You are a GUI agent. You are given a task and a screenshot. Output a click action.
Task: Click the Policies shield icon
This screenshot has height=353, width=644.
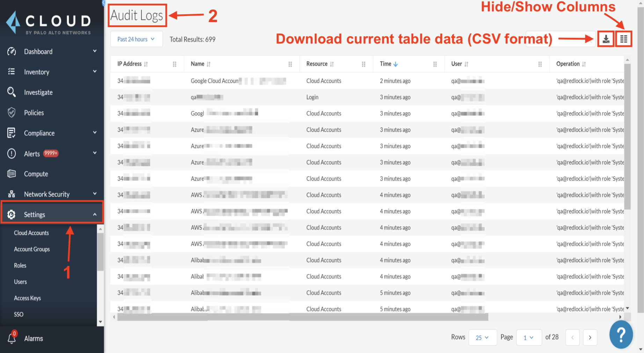[12, 113]
